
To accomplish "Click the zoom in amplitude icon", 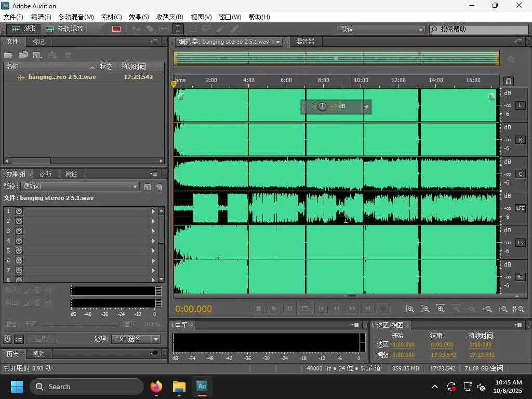I will 410,309.
